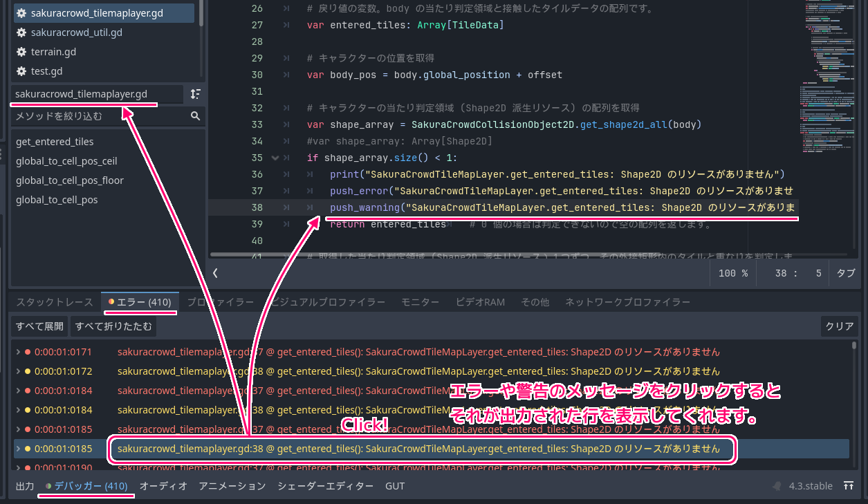Switch to the その他 tab

(x=535, y=302)
